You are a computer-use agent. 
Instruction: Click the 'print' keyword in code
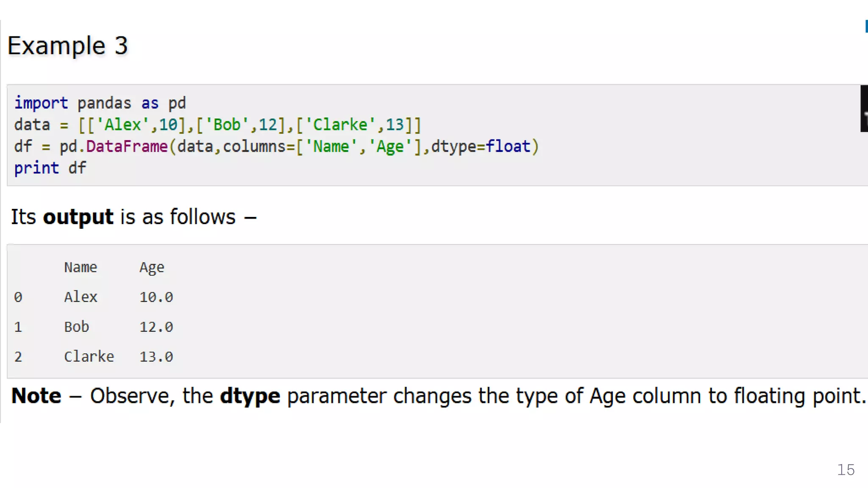click(36, 169)
